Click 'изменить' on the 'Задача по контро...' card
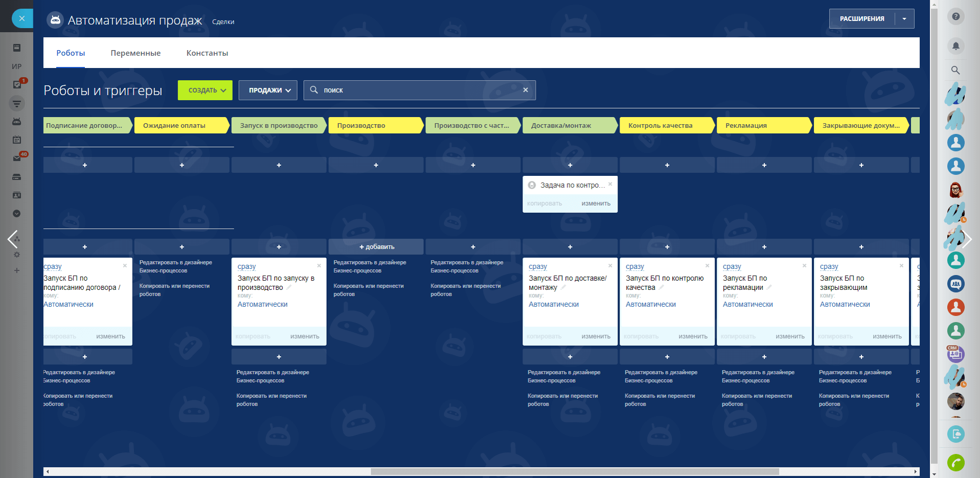This screenshot has height=478, width=980. point(596,203)
